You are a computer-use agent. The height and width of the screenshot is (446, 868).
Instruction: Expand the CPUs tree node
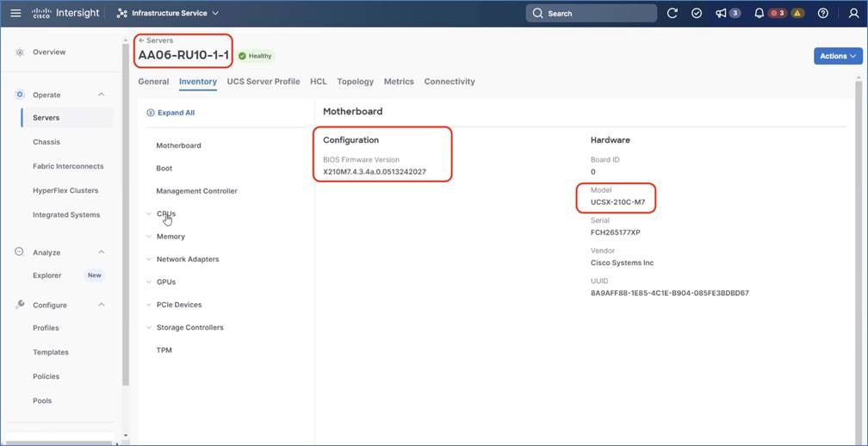click(x=149, y=214)
